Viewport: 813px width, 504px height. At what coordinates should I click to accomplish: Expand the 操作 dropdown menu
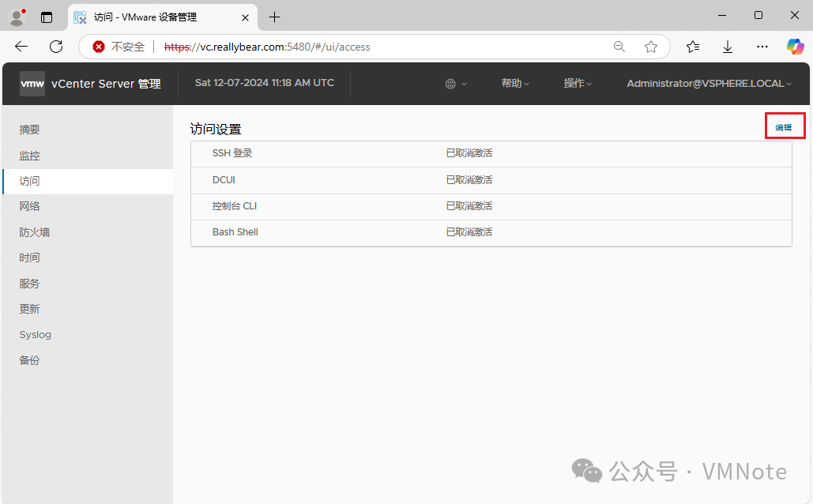pos(578,84)
